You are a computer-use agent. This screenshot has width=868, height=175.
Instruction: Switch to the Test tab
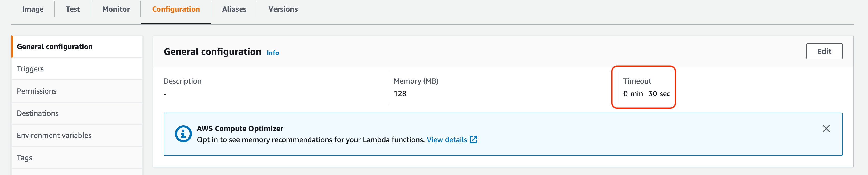coord(73,9)
